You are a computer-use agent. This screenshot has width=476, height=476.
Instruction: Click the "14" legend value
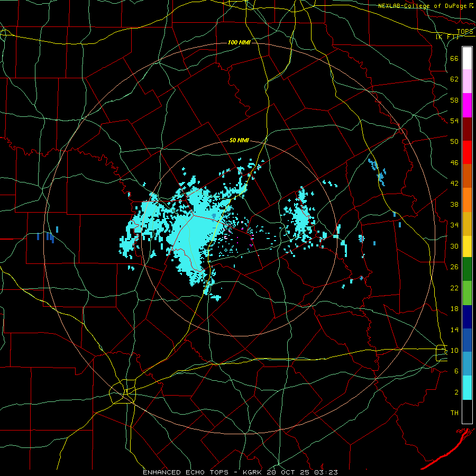[454, 329]
